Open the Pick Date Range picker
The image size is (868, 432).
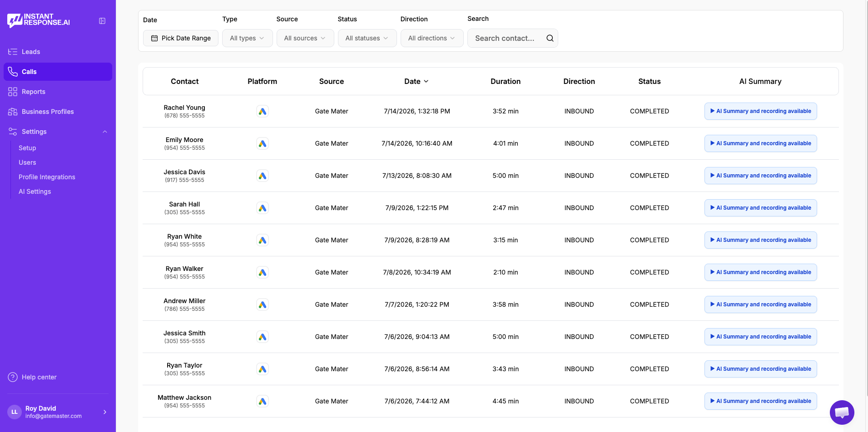point(181,38)
